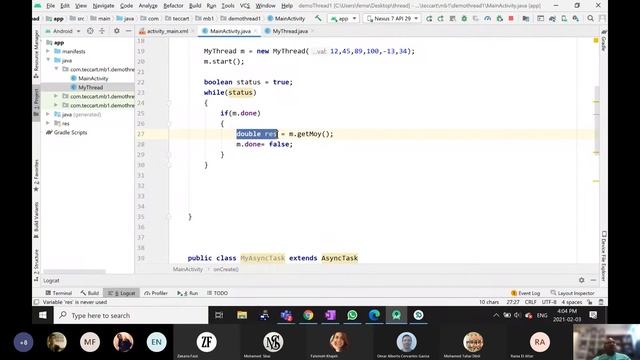Image resolution: width=640 pixels, height=360 pixels.
Task: Open the Layout Inspector
Action: pyautogui.click(x=572, y=293)
